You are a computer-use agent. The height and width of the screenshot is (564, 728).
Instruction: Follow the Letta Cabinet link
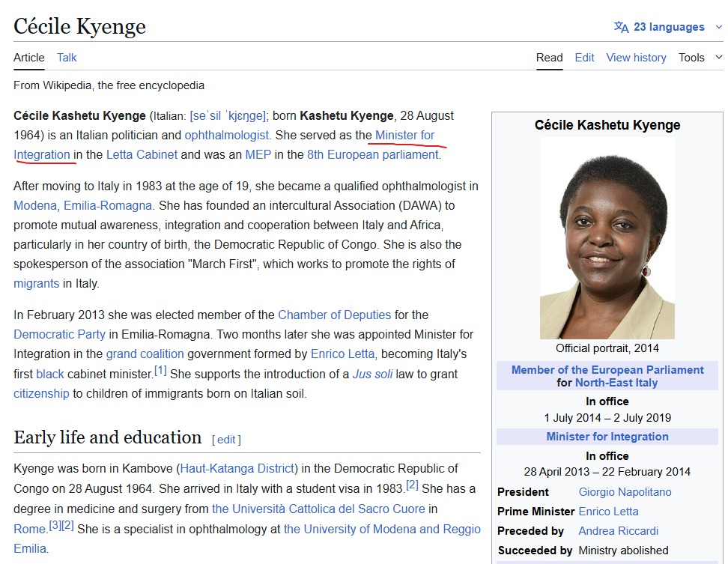pyautogui.click(x=142, y=154)
